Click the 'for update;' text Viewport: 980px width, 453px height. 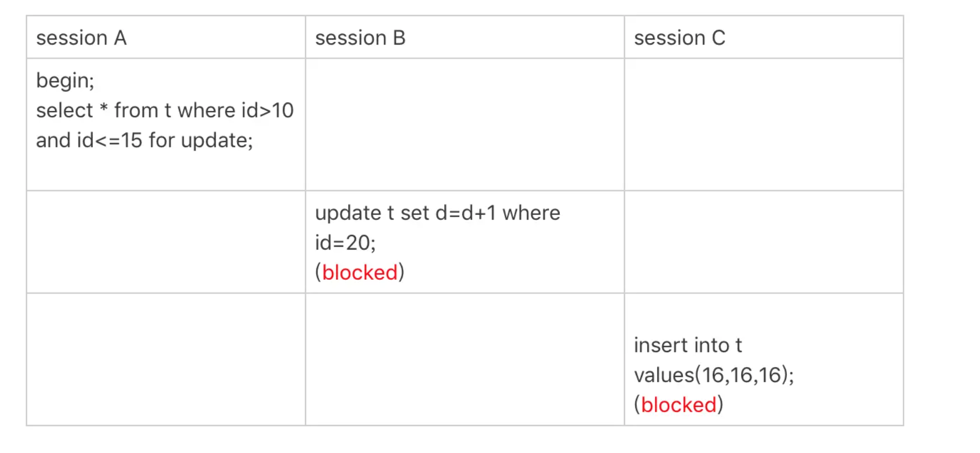[201, 141]
